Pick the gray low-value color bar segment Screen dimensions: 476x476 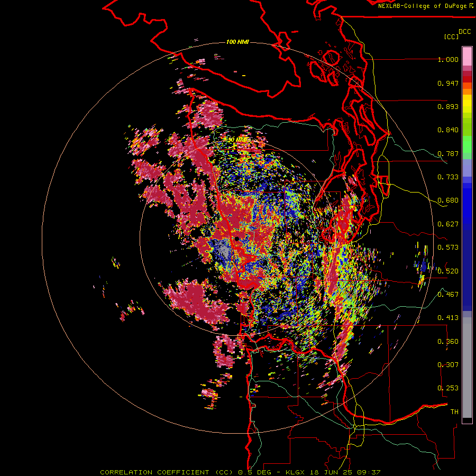tap(467, 368)
